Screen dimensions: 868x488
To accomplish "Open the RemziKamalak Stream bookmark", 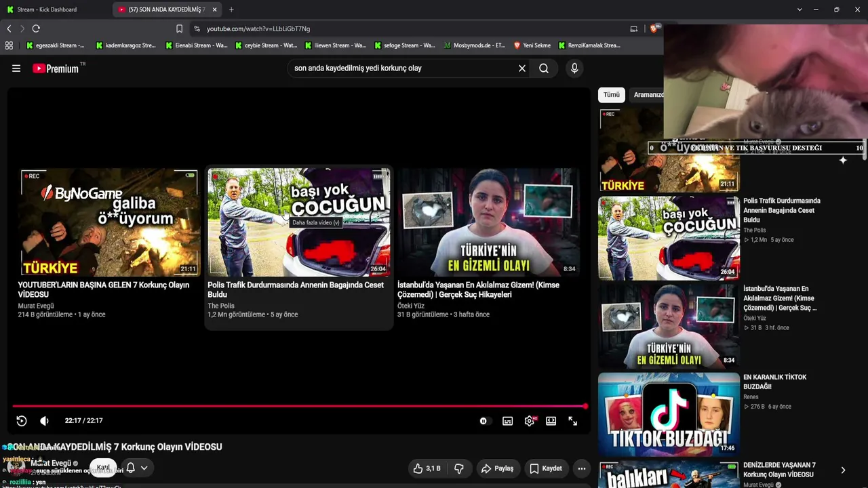I will (589, 45).
